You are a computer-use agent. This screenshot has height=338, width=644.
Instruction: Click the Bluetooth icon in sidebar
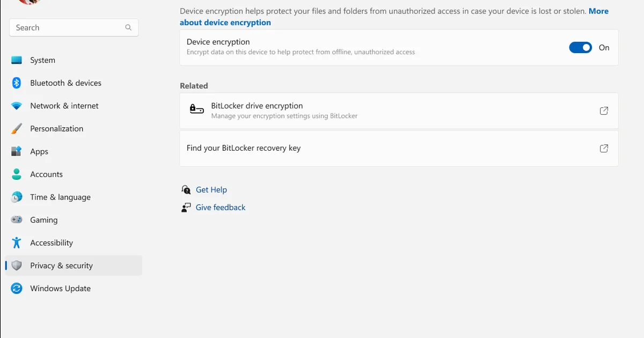pyautogui.click(x=17, y=83)
